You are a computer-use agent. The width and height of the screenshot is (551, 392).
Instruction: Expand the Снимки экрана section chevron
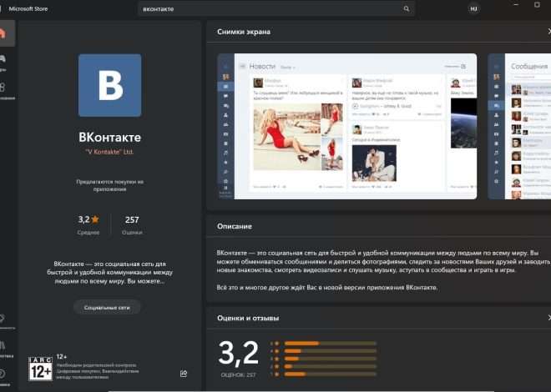pyautogui.click(x=548, y=32)
